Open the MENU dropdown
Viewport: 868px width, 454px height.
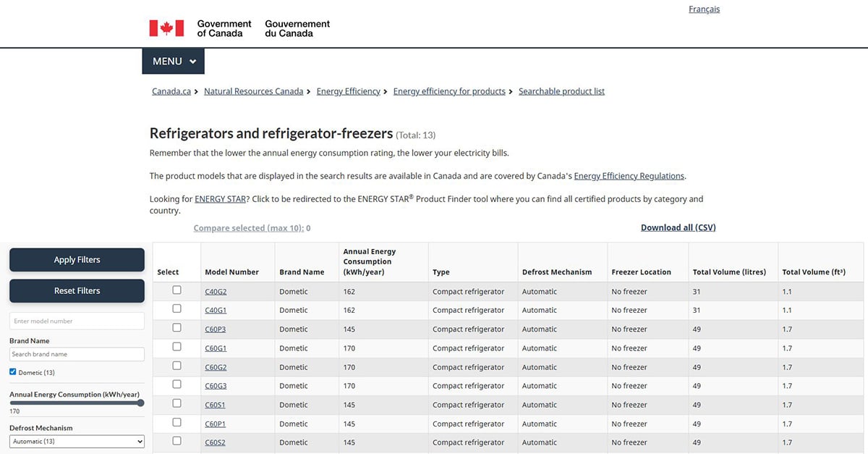pos(174,62)
